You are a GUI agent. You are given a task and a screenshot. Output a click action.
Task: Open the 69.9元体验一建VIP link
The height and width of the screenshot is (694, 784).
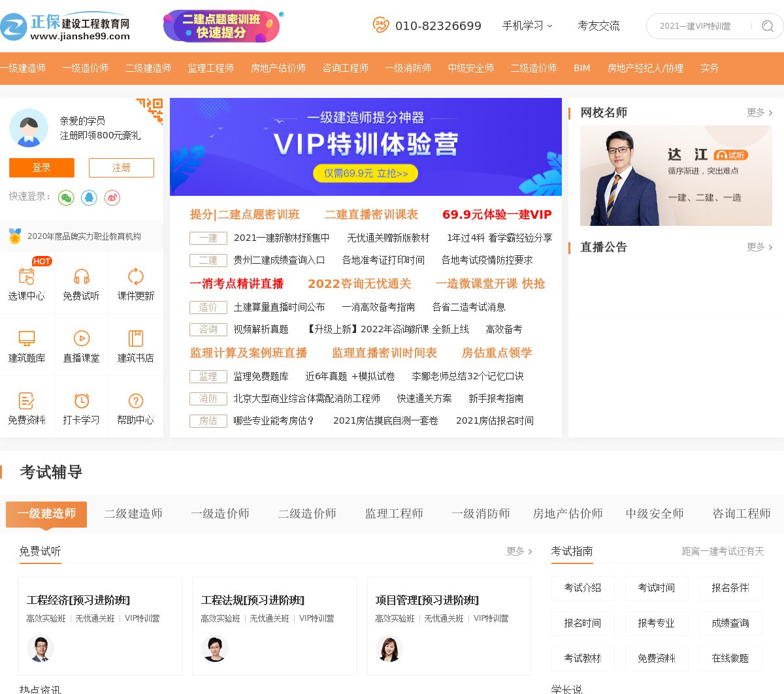tap(497, 214)
